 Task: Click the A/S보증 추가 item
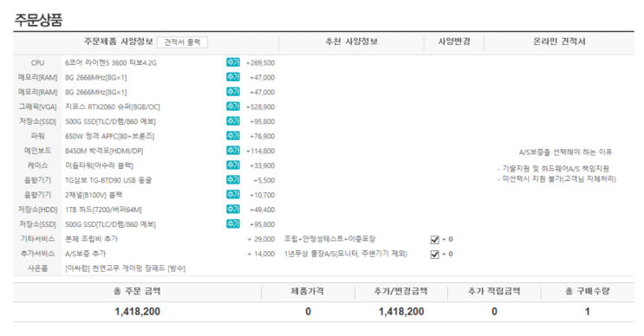[x=86, y=254]
